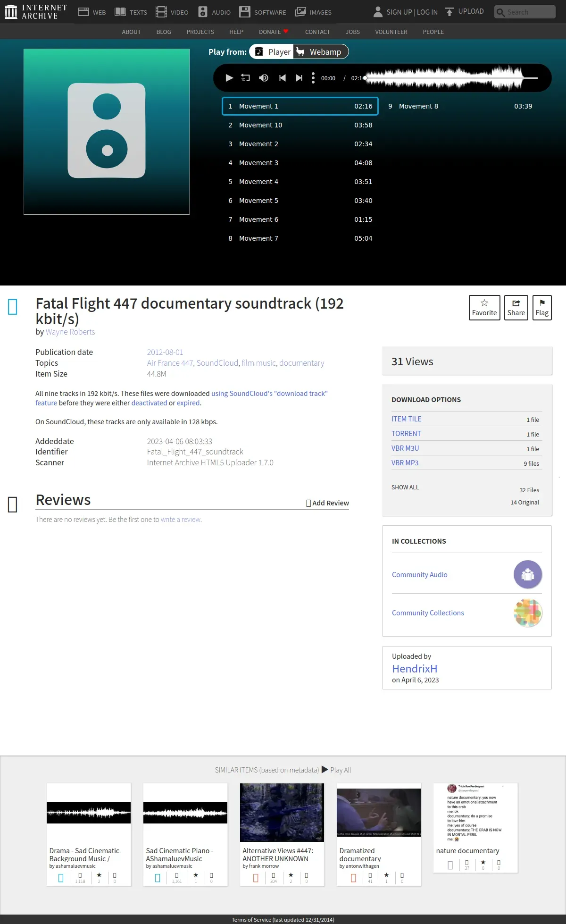Select track Movement 7
This screenshot has width=566, height=924.
tap(300, 238)
